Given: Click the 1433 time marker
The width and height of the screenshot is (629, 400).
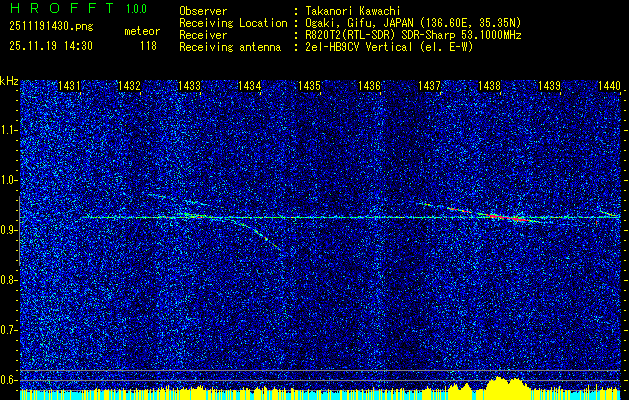Looking at the screenshot, I should click(x=189, y=86).
